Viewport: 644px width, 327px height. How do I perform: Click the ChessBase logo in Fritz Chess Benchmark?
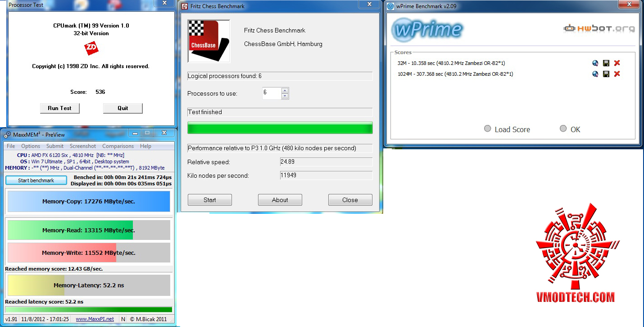pyautogui.click(x=209, y=41)
